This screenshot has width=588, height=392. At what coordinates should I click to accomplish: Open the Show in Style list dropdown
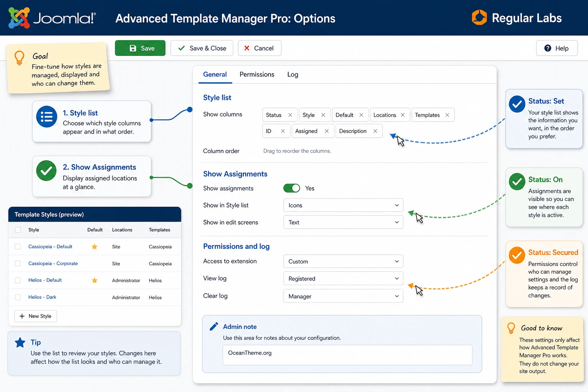pyautogui.click(x=343, y=205)
